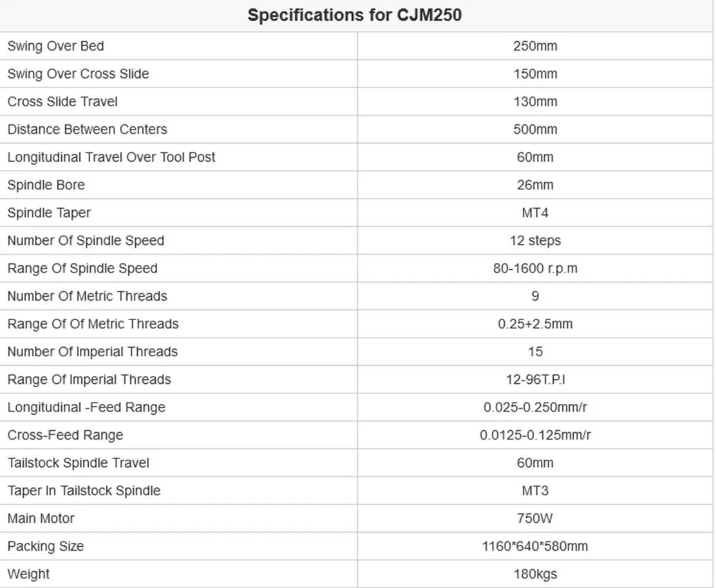716x588 pixels.
Task: Click the 150mm Swing Over Cross Slide value
Action: pyautogui.click(x=535, y=74)
